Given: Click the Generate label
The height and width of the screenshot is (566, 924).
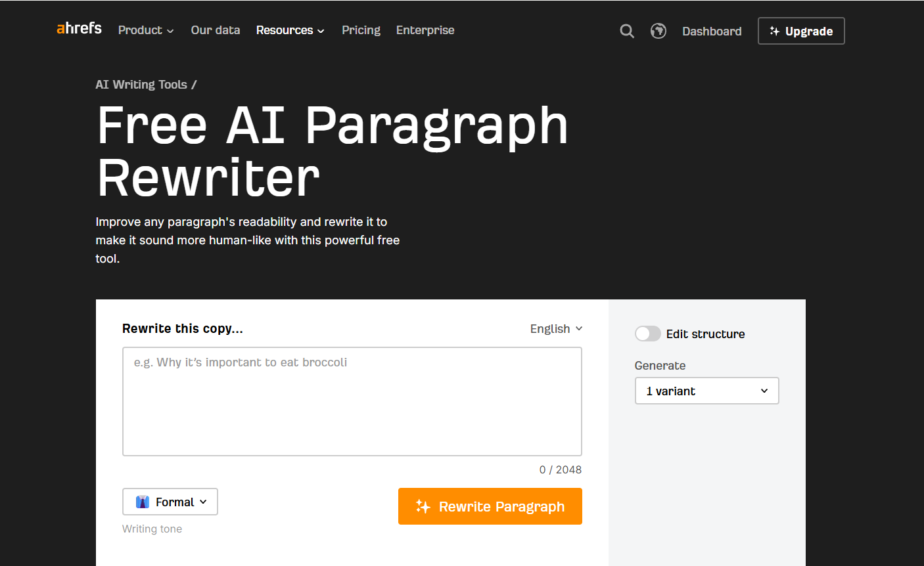Looking at the screenshot, I should point(660,366).
